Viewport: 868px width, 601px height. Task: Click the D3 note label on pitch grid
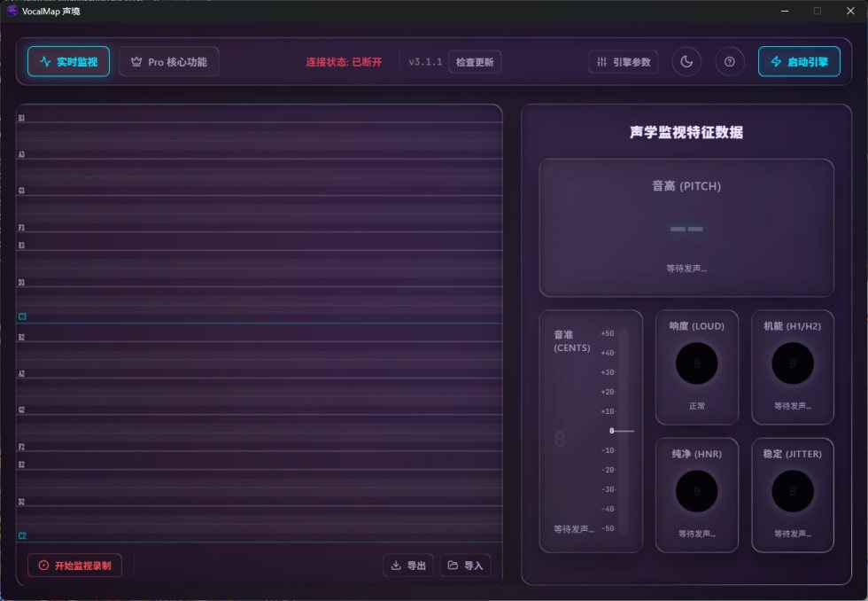tap(21, 283)
